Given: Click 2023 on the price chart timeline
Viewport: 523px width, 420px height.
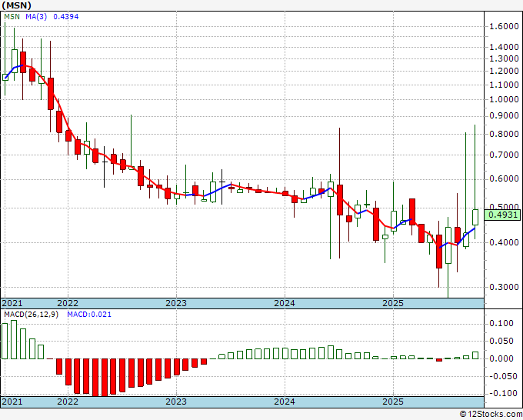Looking at the screenshot, I should (176, 303).
